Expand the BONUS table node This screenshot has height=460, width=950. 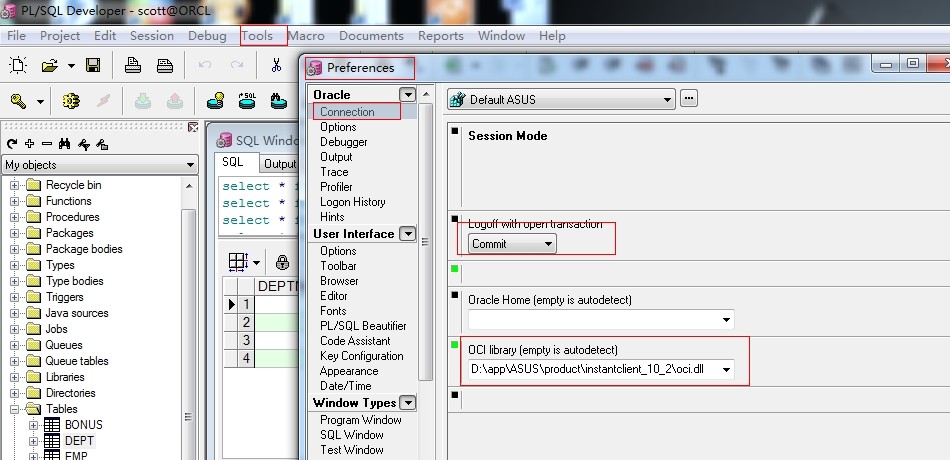pyautogui.click(x=34, y=425)
